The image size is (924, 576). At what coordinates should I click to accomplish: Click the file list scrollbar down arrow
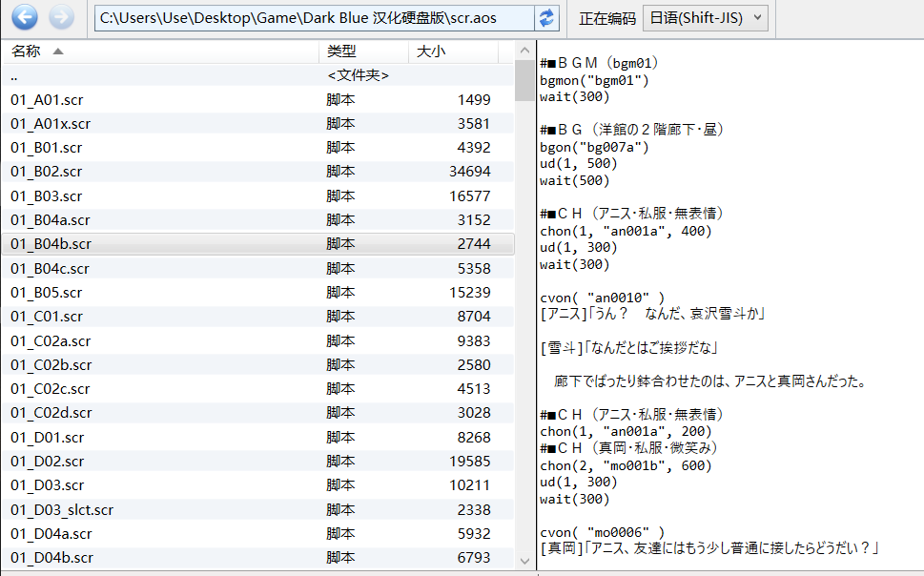pyautogui.click(x=524, y=560)
